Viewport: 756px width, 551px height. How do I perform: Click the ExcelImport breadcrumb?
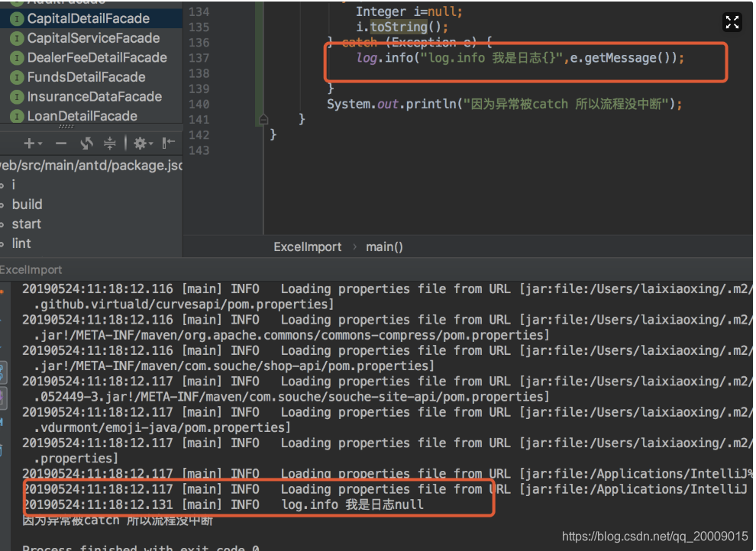click(x=308, y=247)
